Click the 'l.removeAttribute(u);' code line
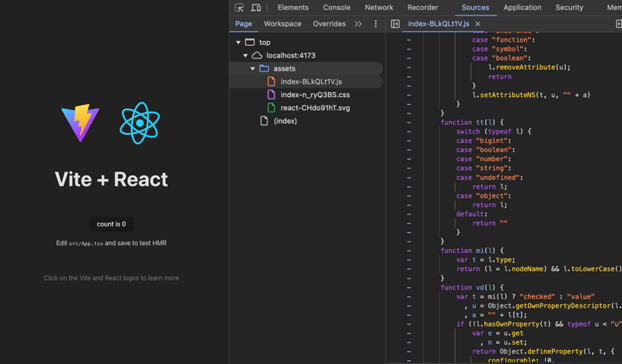Screen dimensions: 622x364 tap(529, 67)
